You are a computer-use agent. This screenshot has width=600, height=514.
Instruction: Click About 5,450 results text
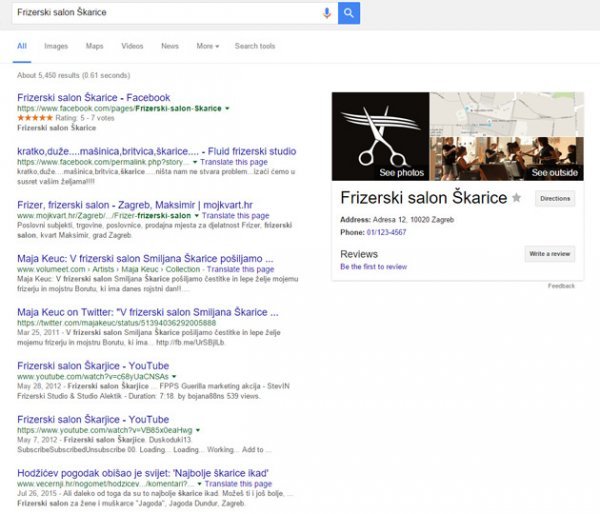(x=73, y=75)
